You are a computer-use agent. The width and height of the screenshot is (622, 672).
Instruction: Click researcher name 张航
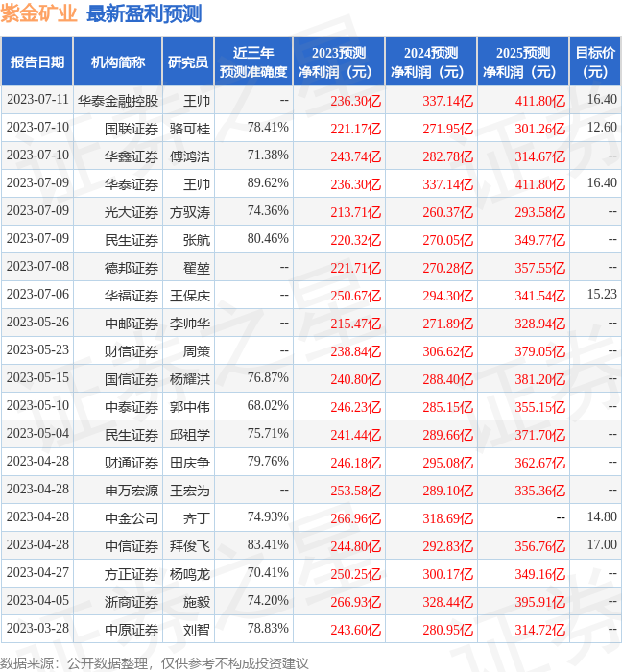[197, 240]
